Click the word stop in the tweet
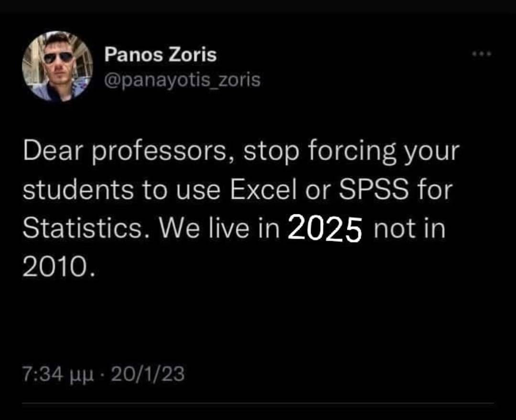The image size is (516, 420). tap(271, 153)
